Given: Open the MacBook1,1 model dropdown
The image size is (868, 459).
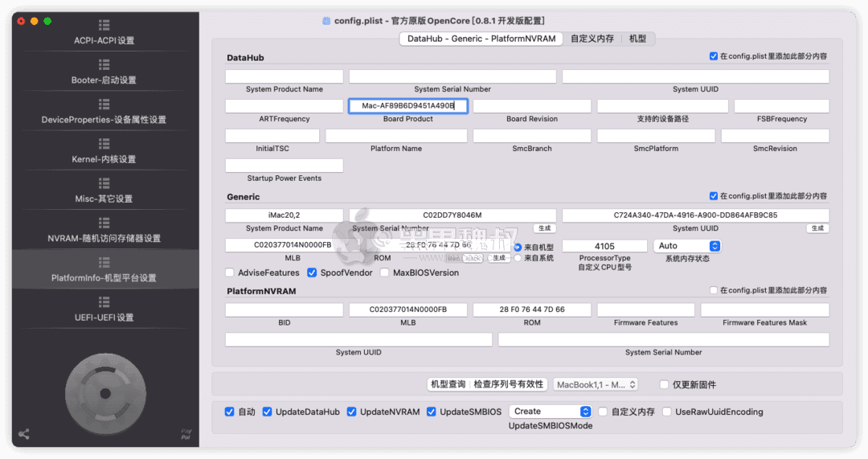Looking at the screenshot, I should (596, 385).
